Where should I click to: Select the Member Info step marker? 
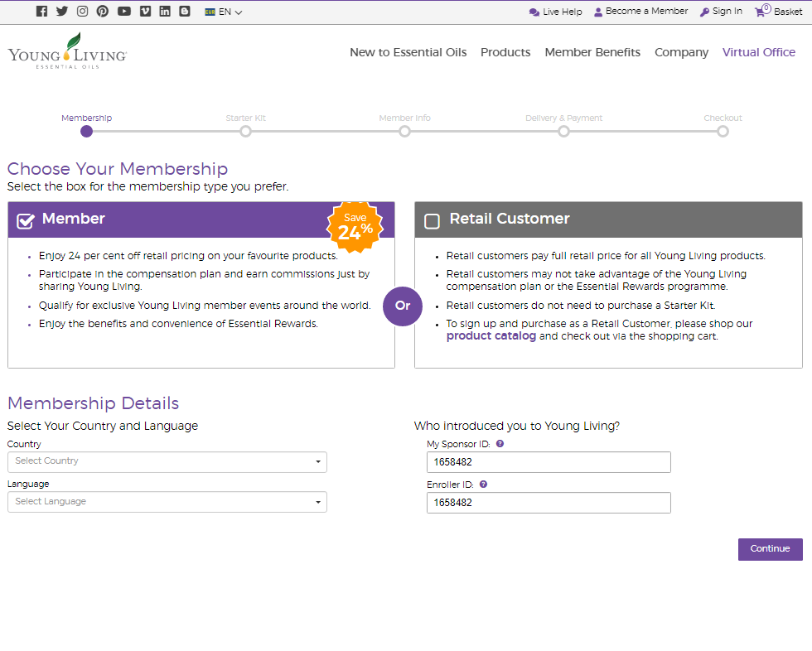(404, 132)
